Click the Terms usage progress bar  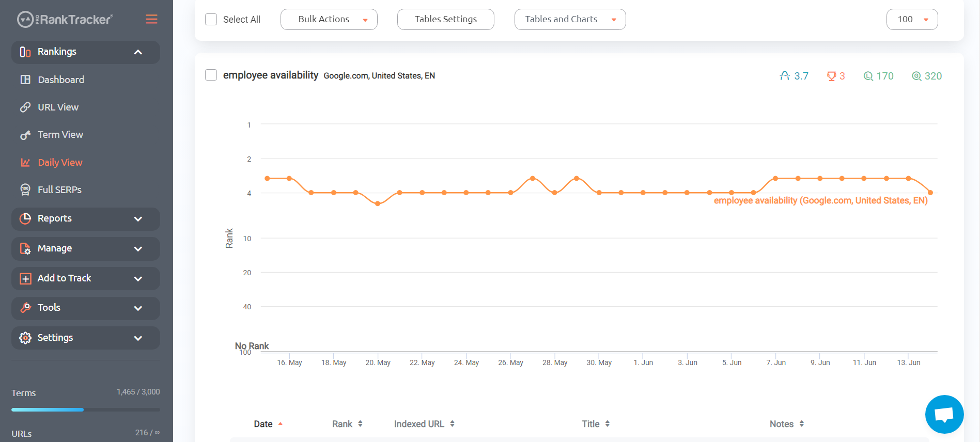coord(86,409)
